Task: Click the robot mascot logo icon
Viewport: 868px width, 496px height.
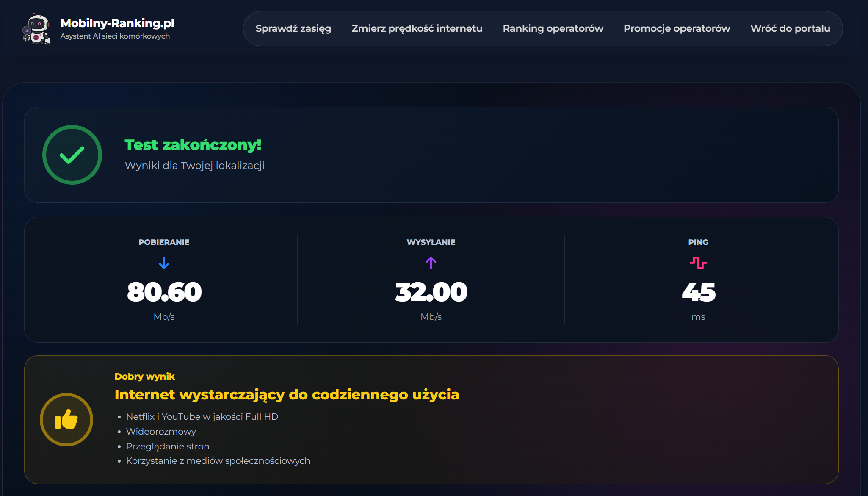Action: (36, 28)
